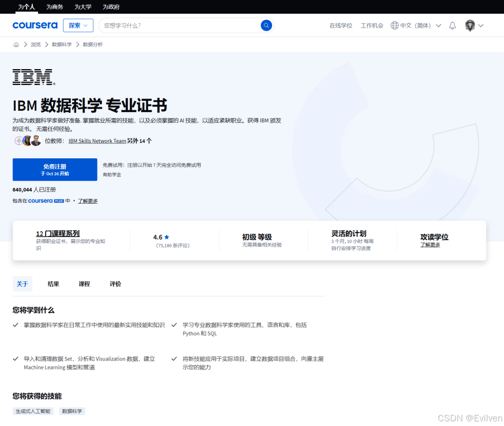Click the IBM Skills Network Team link
Viewport: 504px width, 426px height.
click(x=97, y=141)
